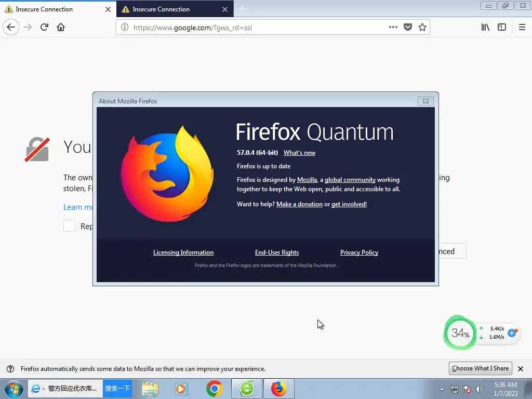Click the forward arrow navigation button
This screenshot has height=399, width=532.
click(28, 27)
